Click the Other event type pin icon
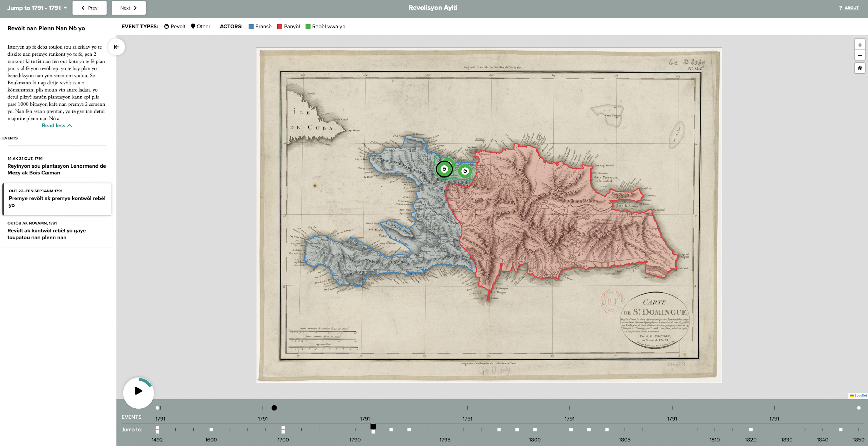The width and height of the screenshot is (868, 446). click(x=193, y=26)
